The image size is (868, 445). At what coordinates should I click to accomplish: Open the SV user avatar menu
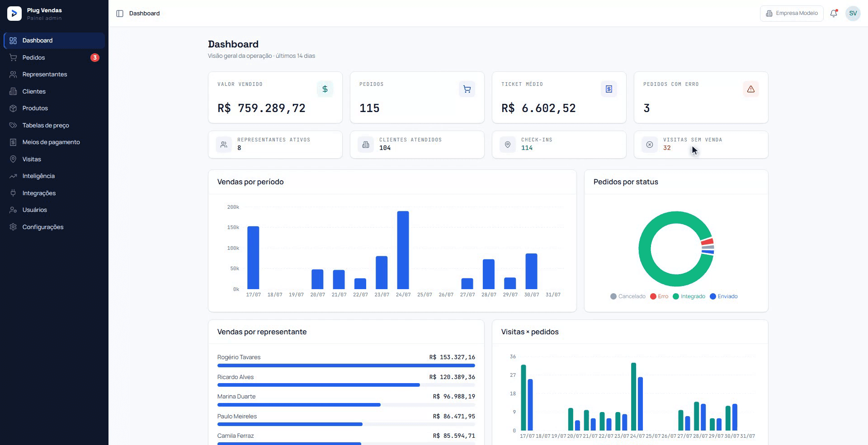coord(853,14)
